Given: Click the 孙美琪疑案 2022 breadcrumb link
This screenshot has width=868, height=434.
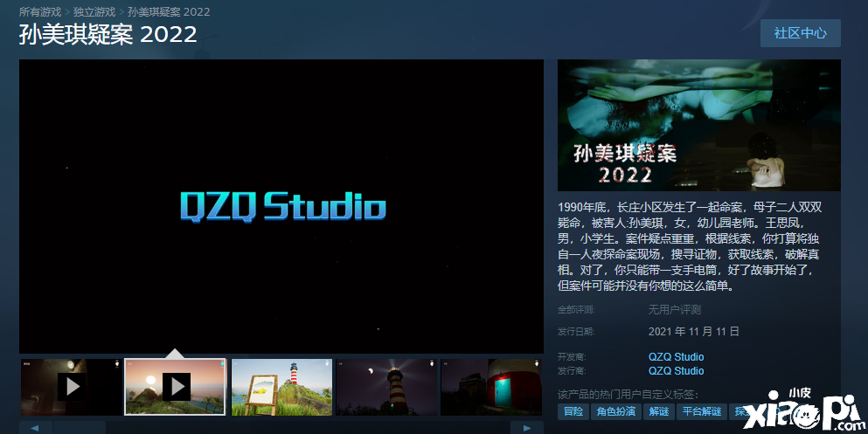Looking at the screenshot, I should point(169,11).
